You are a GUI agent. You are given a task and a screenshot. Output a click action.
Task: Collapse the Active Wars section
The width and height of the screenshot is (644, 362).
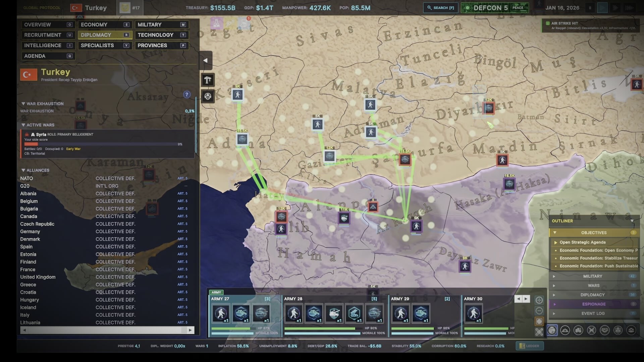23,125
